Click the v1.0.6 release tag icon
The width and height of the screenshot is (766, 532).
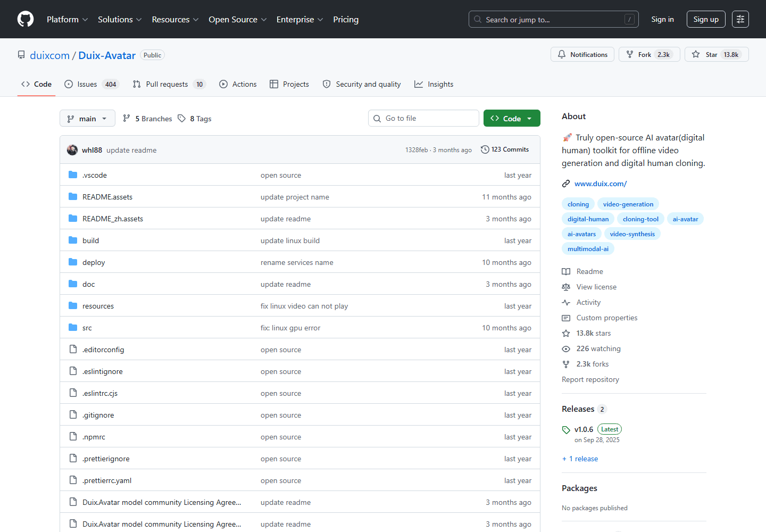click(566, 430)
